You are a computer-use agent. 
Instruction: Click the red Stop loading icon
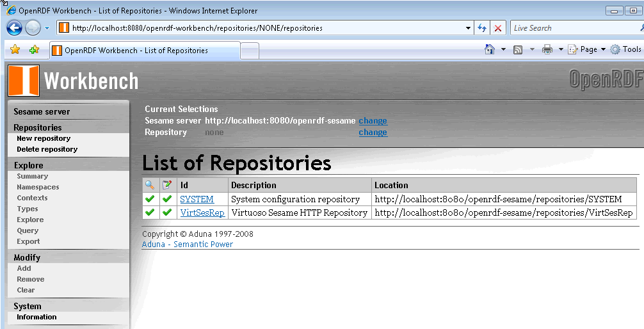498,28
